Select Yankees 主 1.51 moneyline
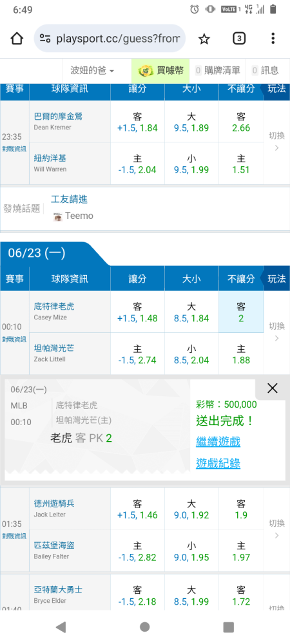The height and width of the screenshot is (644, 290). [241, 164]
